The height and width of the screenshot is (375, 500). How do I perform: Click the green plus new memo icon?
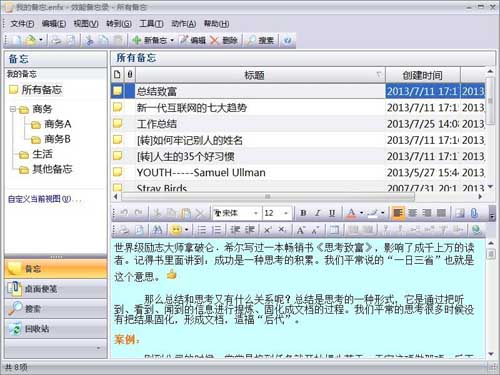pos(137,41)
